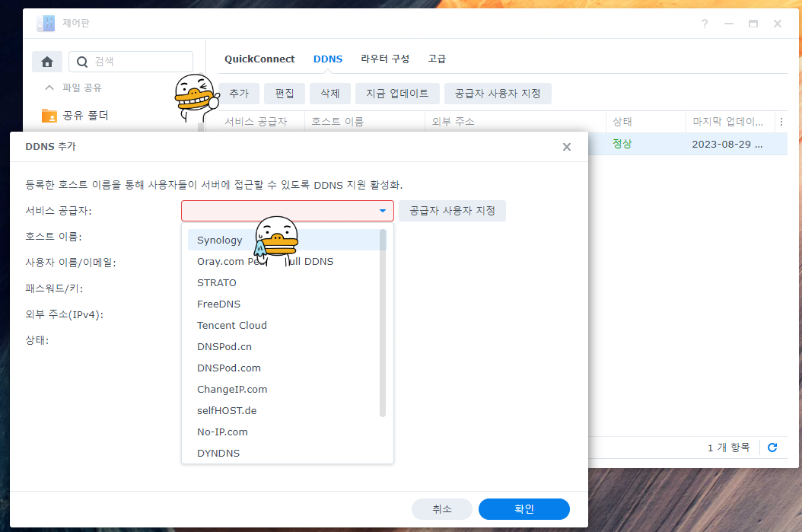Refresh the DDNS list

click(772, 448)
